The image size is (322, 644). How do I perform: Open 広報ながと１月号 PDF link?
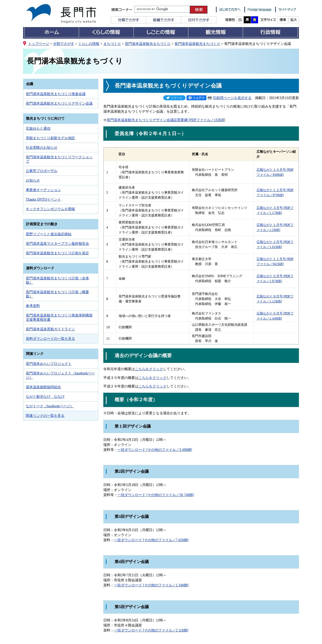pos(275,227)
